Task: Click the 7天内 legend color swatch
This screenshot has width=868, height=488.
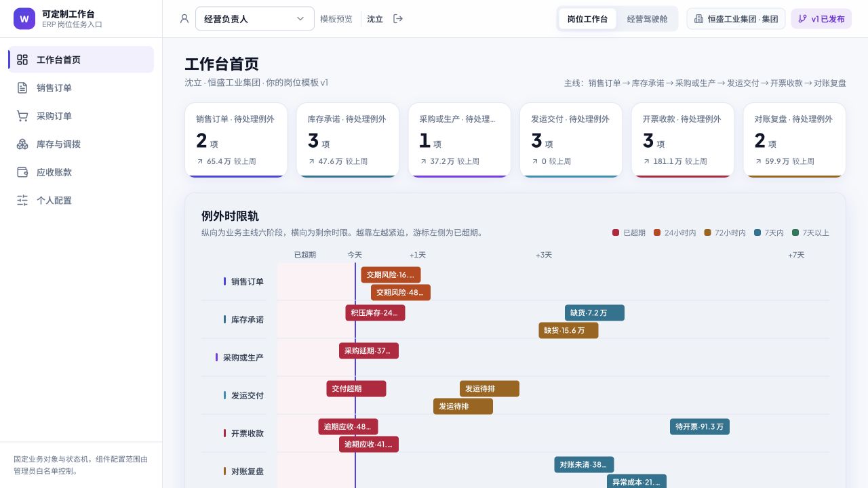Action: (x=757, y=232)
